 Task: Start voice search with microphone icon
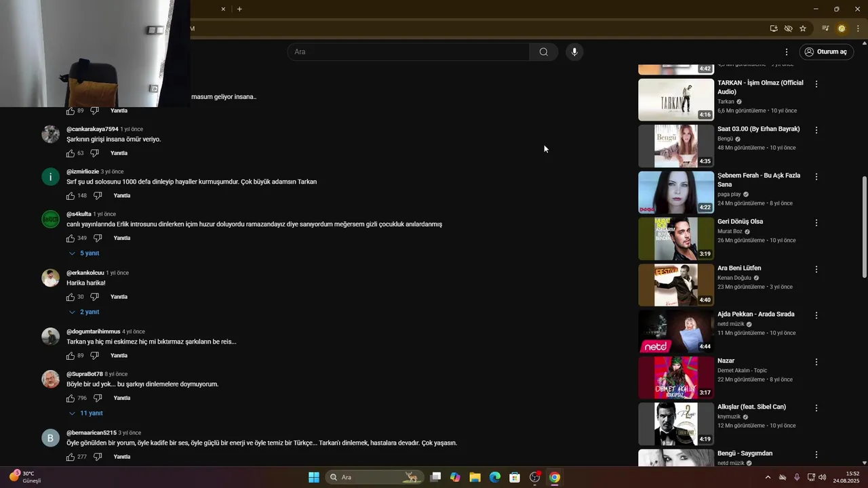pos(574,52)
